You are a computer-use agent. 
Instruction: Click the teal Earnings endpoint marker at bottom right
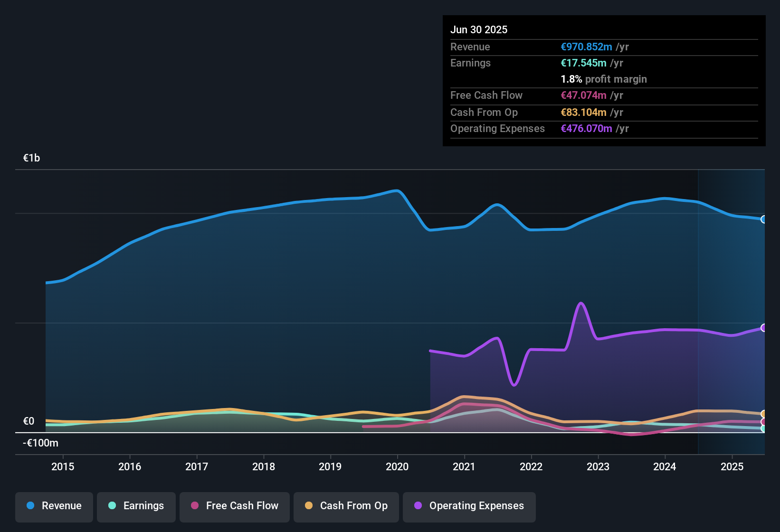[763, 429]
